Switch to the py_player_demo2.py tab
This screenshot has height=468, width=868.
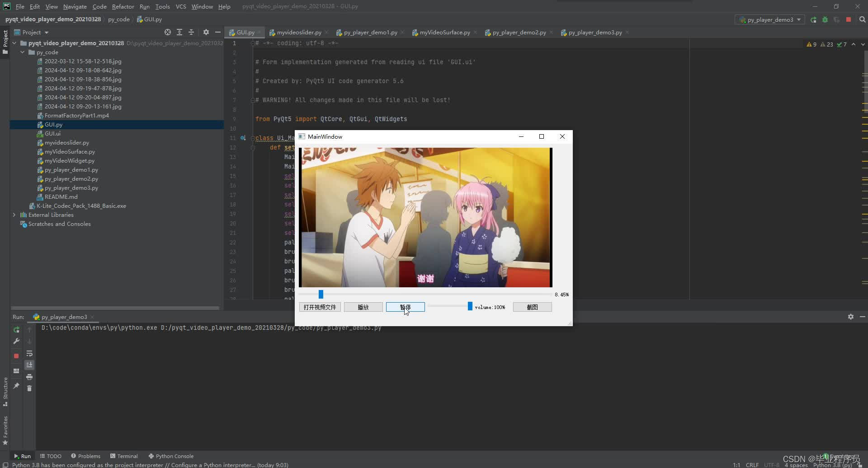[x=519, y=32]
